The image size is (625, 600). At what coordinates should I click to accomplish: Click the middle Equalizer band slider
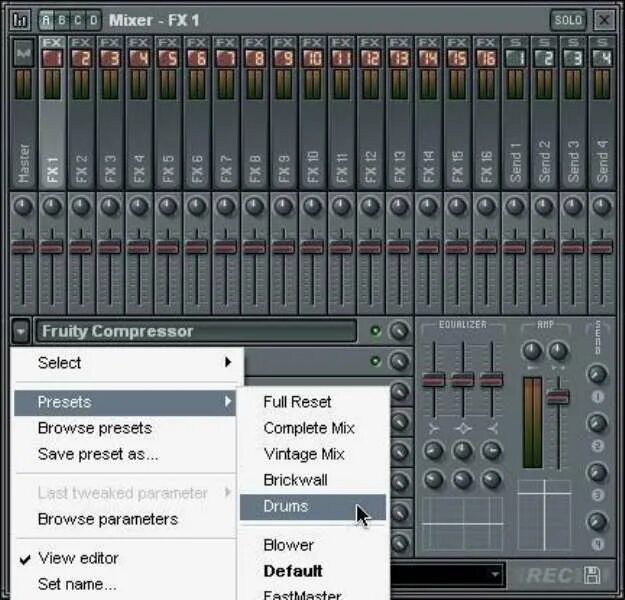(x=463, y=380)
